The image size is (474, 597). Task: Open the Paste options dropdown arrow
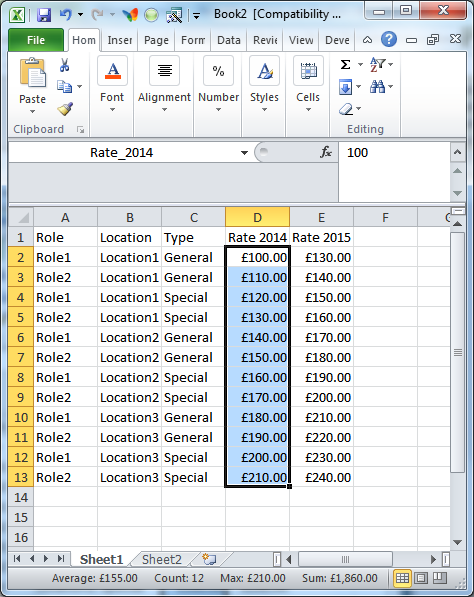tap(32, 112)
